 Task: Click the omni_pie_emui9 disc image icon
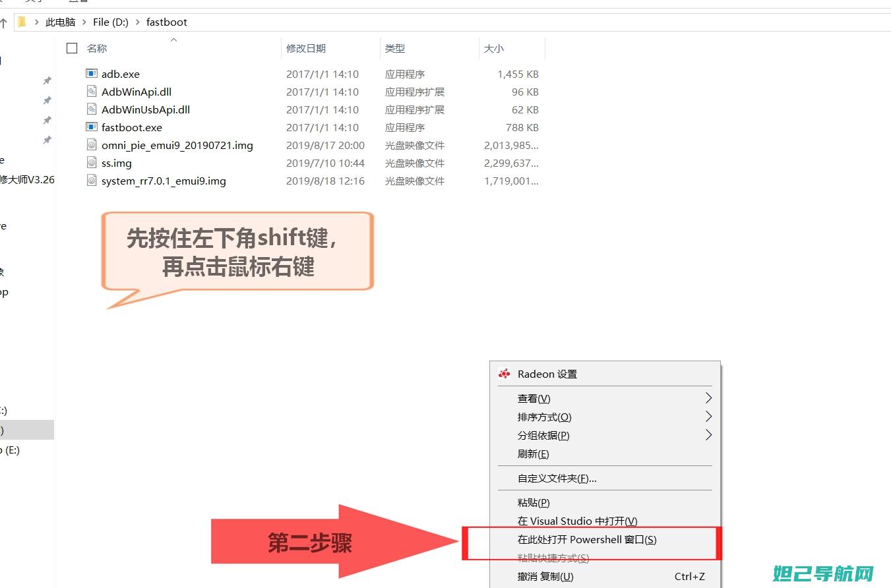92,145
